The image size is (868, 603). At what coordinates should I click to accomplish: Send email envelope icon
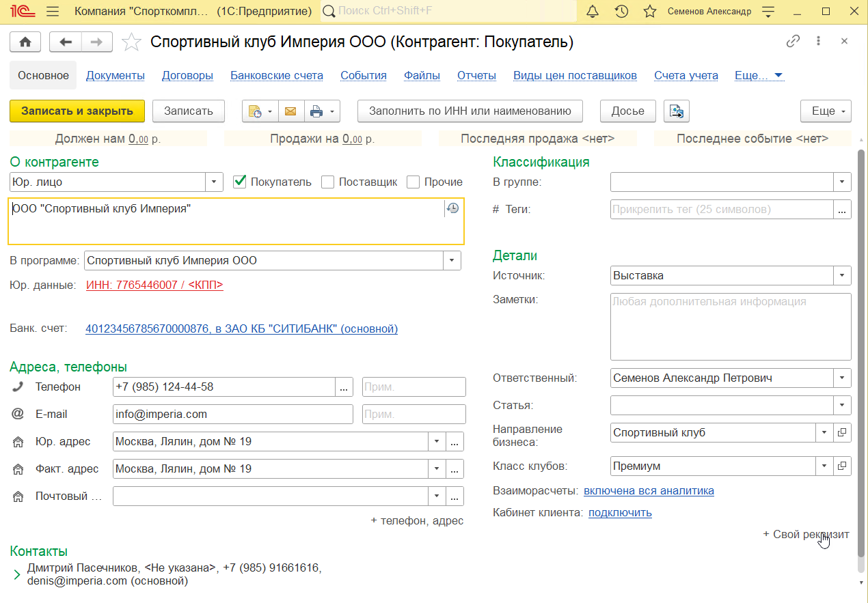coord(290,111)
